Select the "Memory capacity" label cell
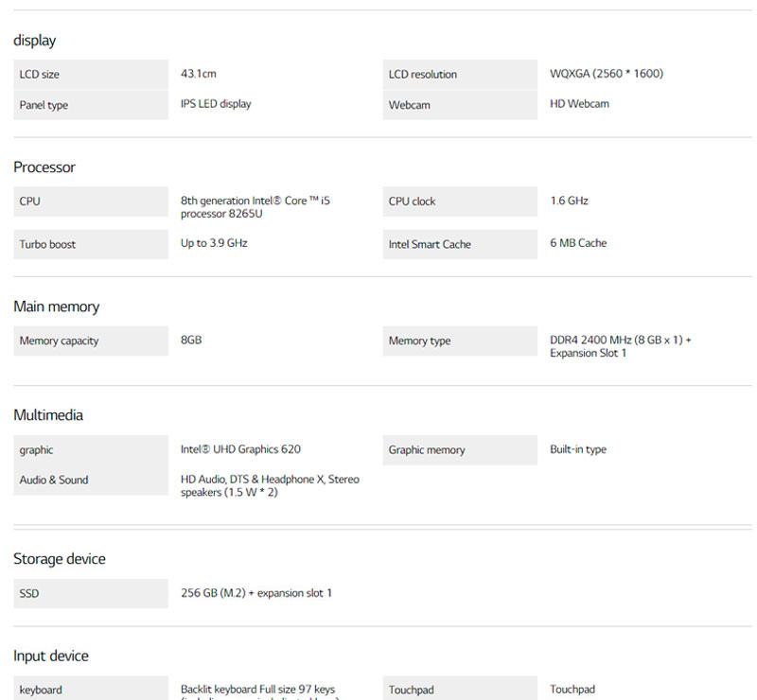The image size is (757, 700). [x=90, y=341]
